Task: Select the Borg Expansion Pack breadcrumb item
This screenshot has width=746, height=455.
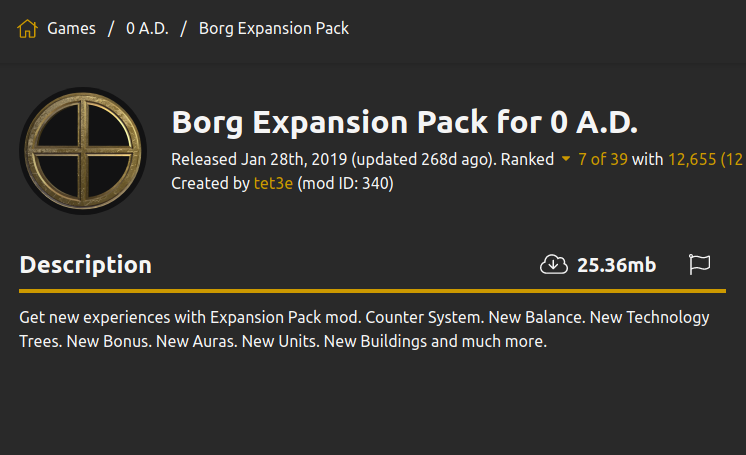Action: pyautogui.click(x=274, y=29)
